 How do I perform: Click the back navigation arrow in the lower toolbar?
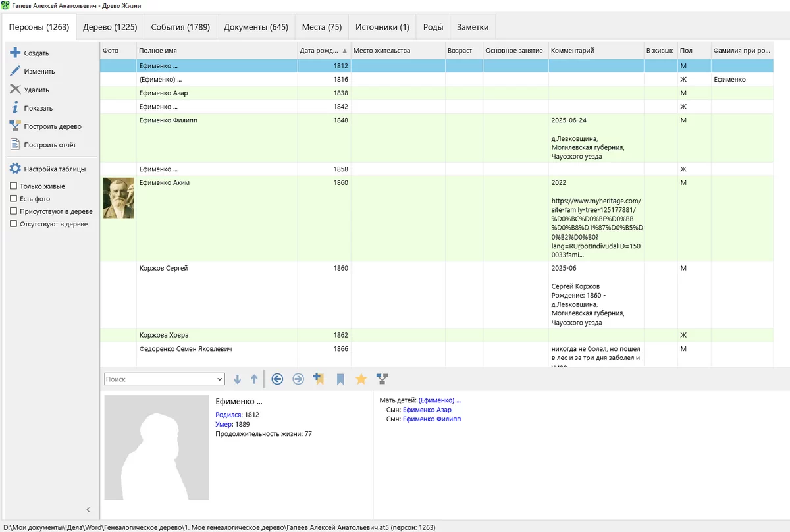[x=277, y=379]
